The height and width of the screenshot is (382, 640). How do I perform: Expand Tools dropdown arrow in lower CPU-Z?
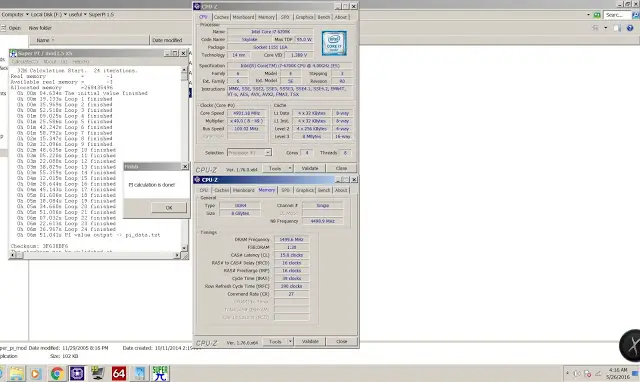290,341
